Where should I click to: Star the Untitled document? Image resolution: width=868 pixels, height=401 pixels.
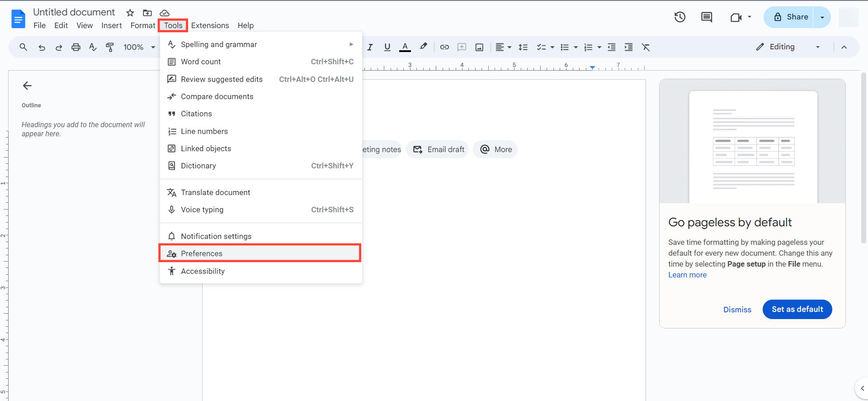click(x=130, y=13)
